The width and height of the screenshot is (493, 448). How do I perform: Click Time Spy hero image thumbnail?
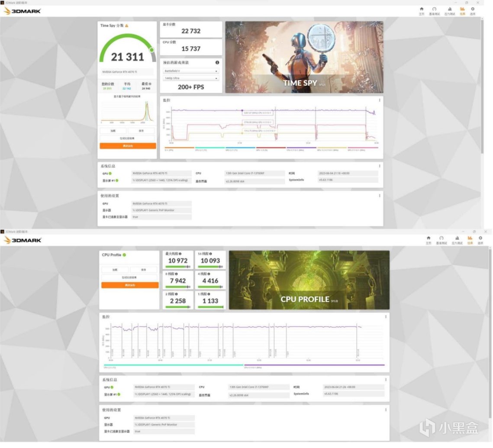(x=304, y=57)
